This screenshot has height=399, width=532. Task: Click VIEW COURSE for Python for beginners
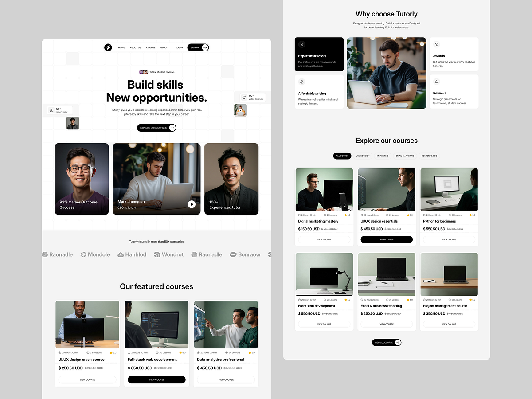click(449, 239)
